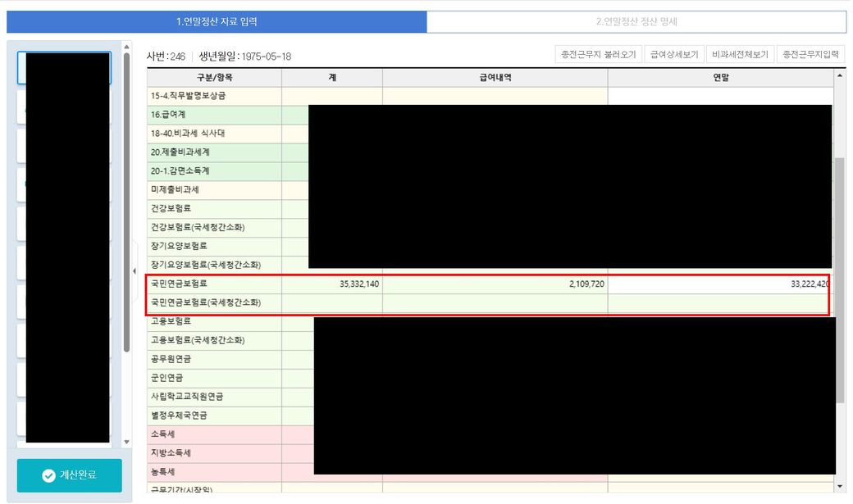
Task: Select the 연말 cell for 국민연금보험료
Action: tap(718, 284)
